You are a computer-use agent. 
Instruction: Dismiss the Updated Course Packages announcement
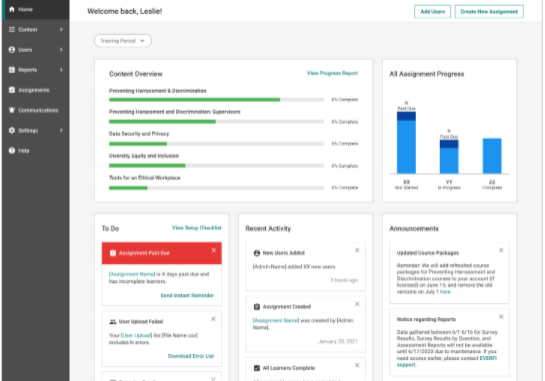pos(501,250)
